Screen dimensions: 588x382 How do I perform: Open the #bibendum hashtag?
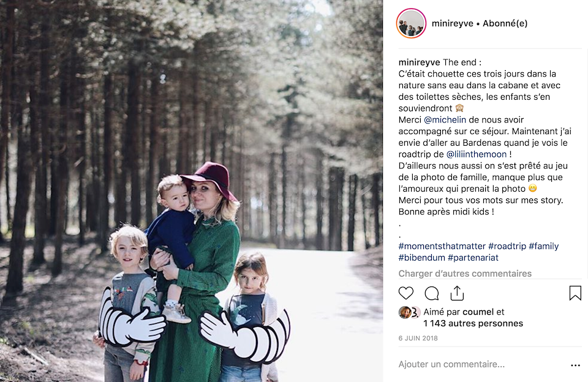421,258
